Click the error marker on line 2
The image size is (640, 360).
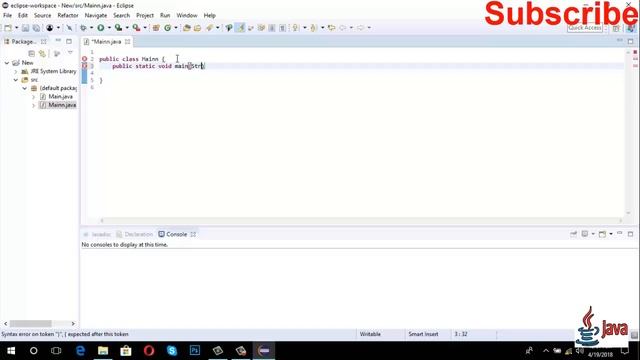pyautogui.click(x=84, y=59)
